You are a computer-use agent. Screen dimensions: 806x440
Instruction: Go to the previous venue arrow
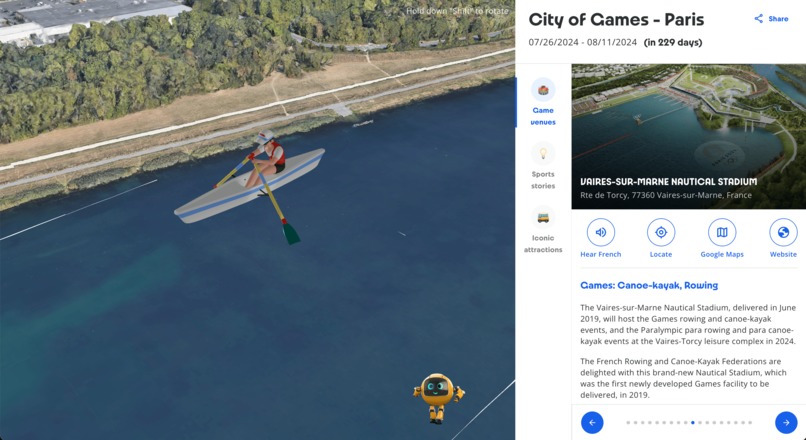pos(592,423)
